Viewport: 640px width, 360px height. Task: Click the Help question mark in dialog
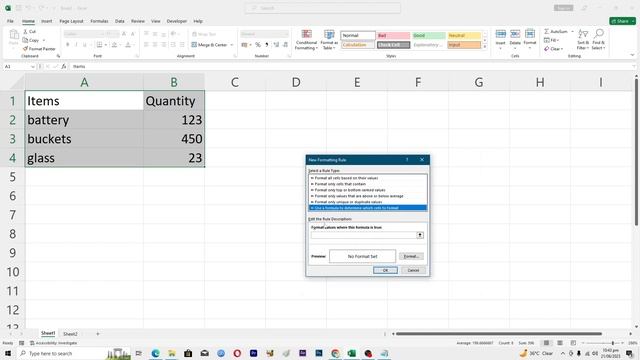point(407,160)
